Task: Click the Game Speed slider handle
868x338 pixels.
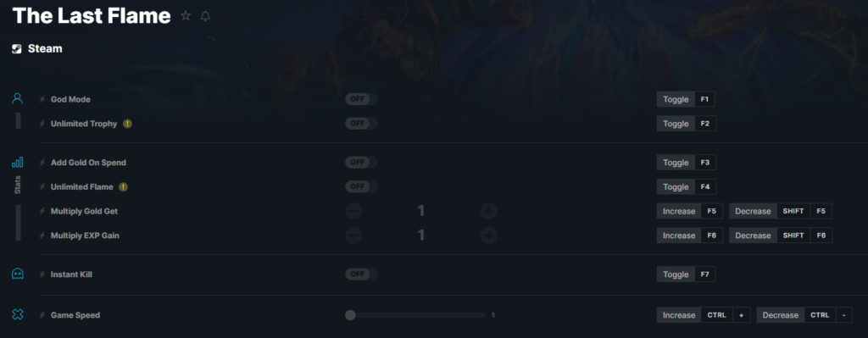Action: [x=350, y=315]
